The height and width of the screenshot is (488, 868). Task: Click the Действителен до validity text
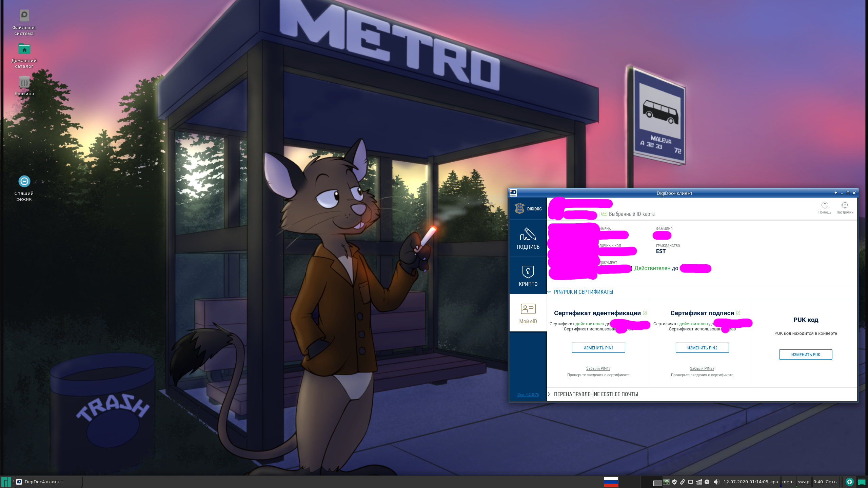pos(656,268)
